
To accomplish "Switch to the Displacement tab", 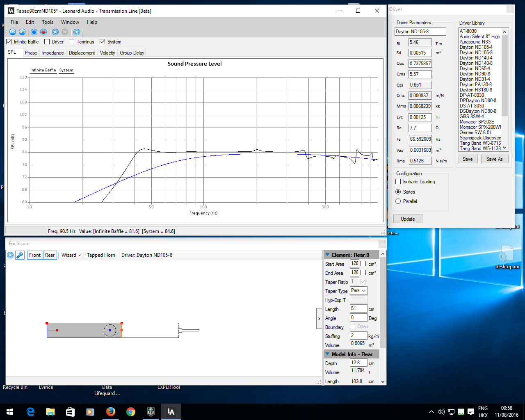I will pyautogui.click(x=82, y=53).
